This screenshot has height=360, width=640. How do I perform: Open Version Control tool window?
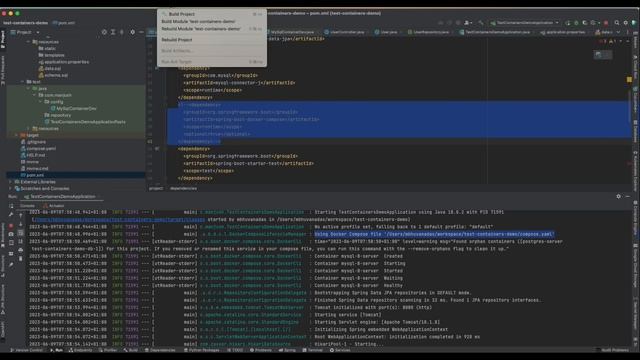[26, 350]
